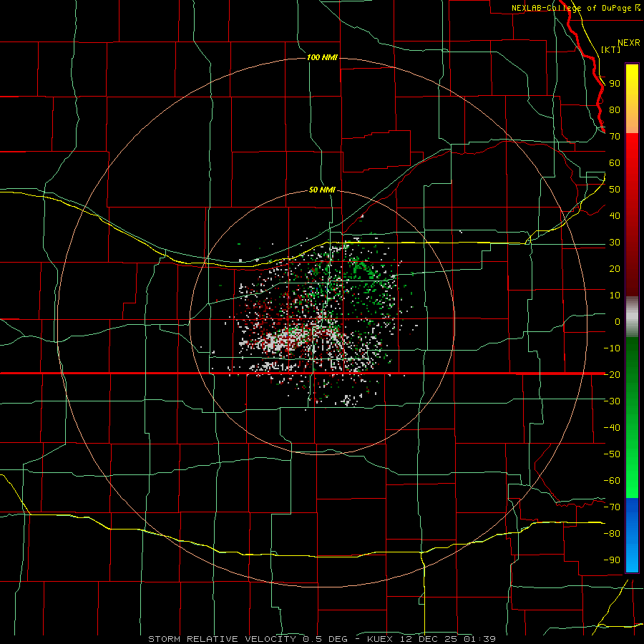Click the '0.5 DEG' tilt text in footer
The height and width of the screenshot is (644, 644).
pyautogui.click(x=326, y=639)
